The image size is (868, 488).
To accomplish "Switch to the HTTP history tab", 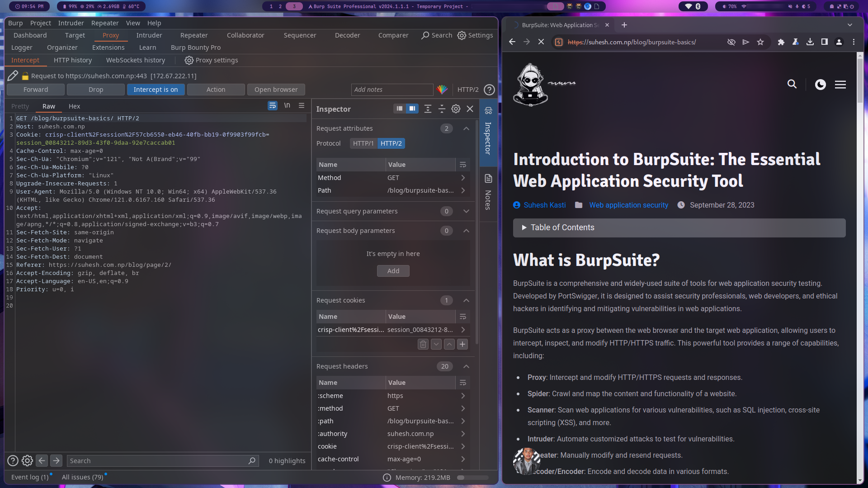I will click(72, 60).
